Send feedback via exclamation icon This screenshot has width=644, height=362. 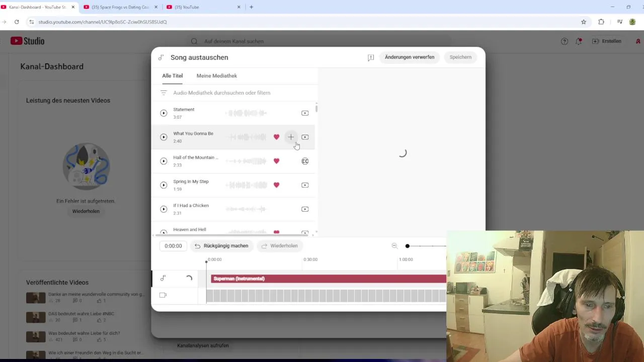click(x=371, y=57)
